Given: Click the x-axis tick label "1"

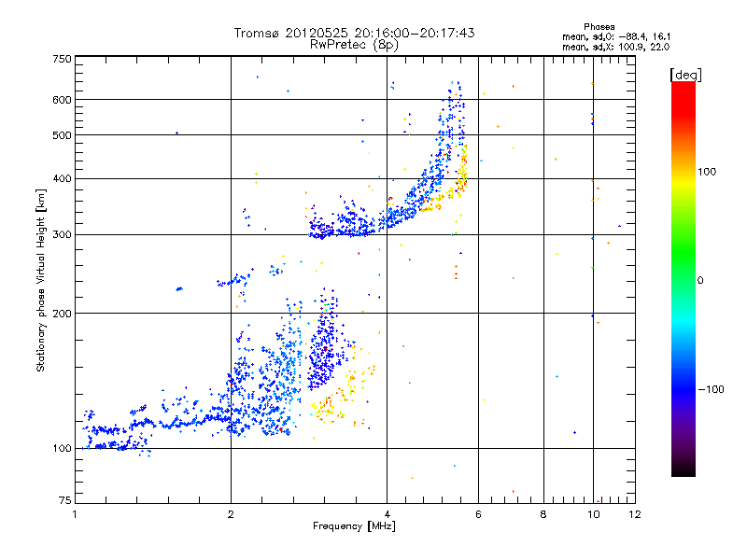Looking at the screenshot, I should (x=76, y=514).
